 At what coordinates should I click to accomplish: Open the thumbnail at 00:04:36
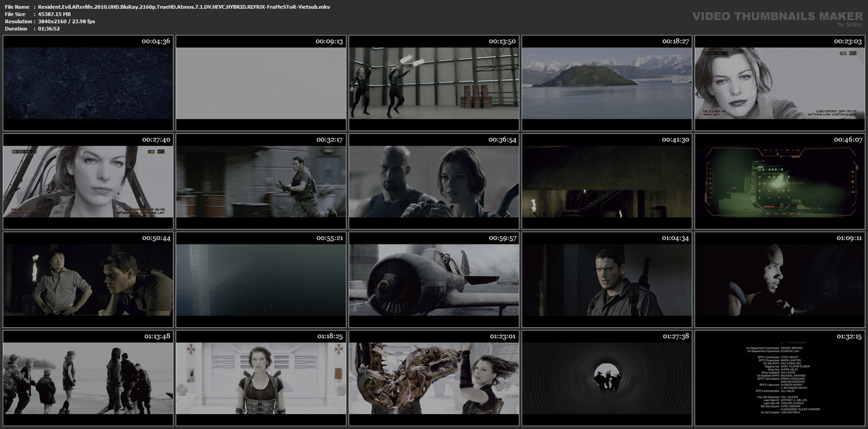coord(88,83)
